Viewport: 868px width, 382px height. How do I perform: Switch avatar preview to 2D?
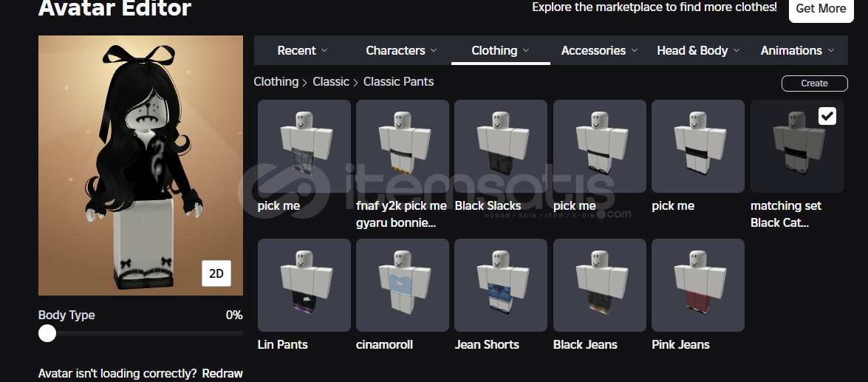pos(216,273)
